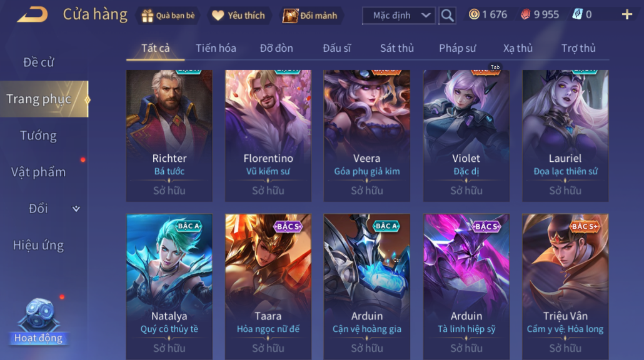
Task: Open Yêu thích heart favorites
Action: click(218, 16)
